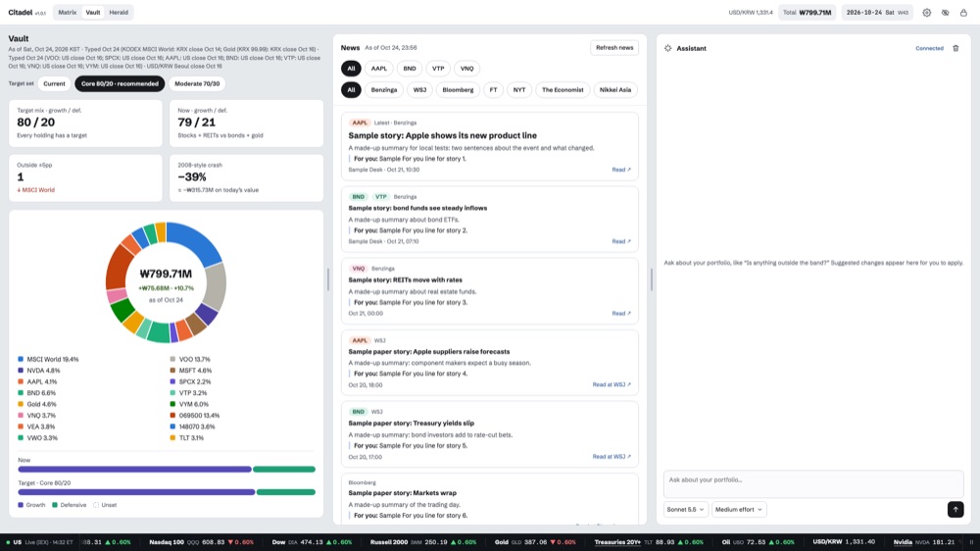
Task: Open the settings gear icon
Action: (927, 13)
